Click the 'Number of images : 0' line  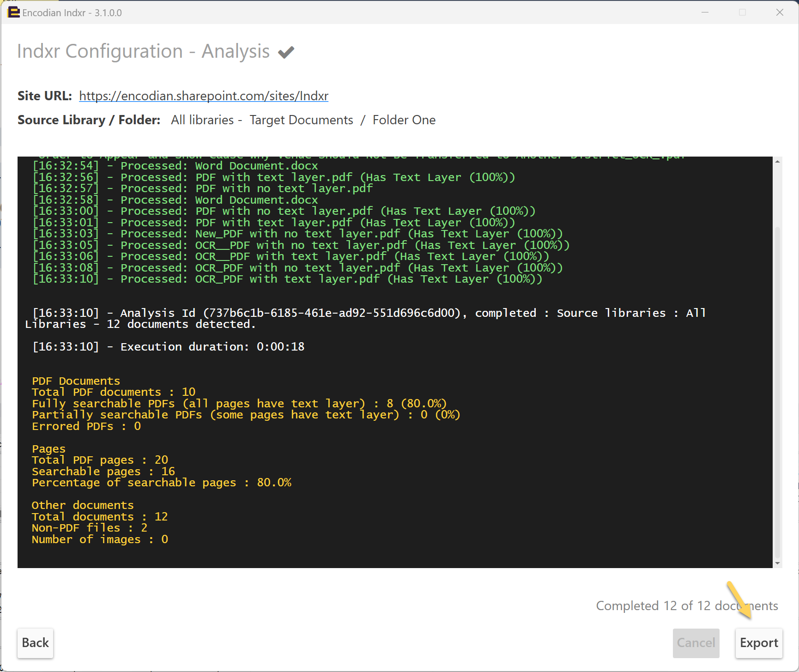coord(100,539)
